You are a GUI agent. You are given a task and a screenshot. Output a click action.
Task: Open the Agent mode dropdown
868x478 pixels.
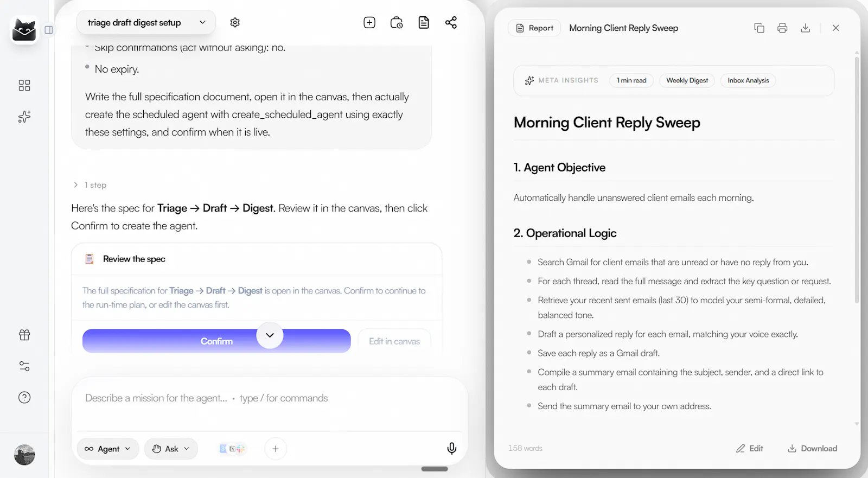coord(108,449)
